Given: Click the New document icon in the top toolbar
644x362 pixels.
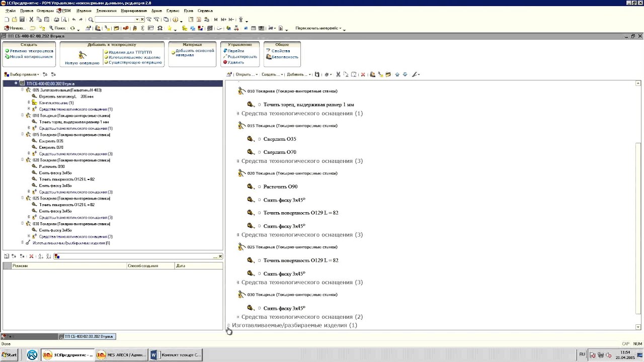Looking at the screenshot, I should click(7, 20).
